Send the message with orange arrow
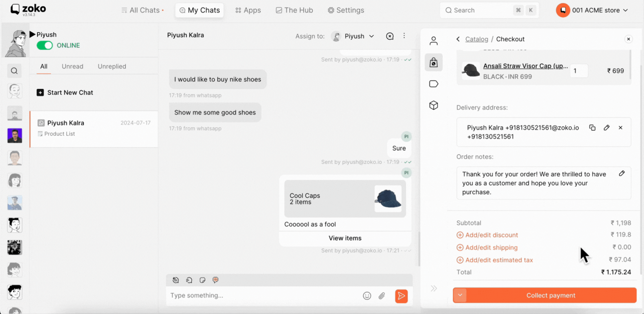Image resolution: width=644 pixels, height=314 pixels. coord(401,296)
